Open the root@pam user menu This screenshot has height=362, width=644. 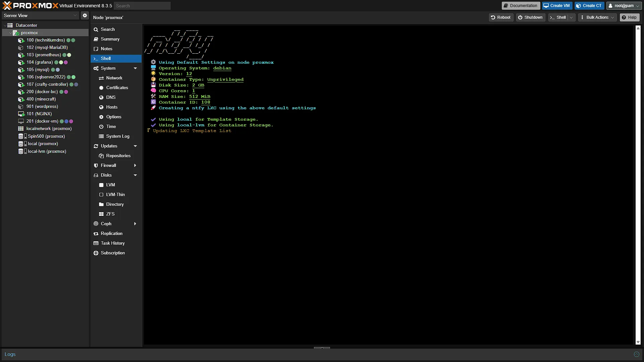click(624, 6)
